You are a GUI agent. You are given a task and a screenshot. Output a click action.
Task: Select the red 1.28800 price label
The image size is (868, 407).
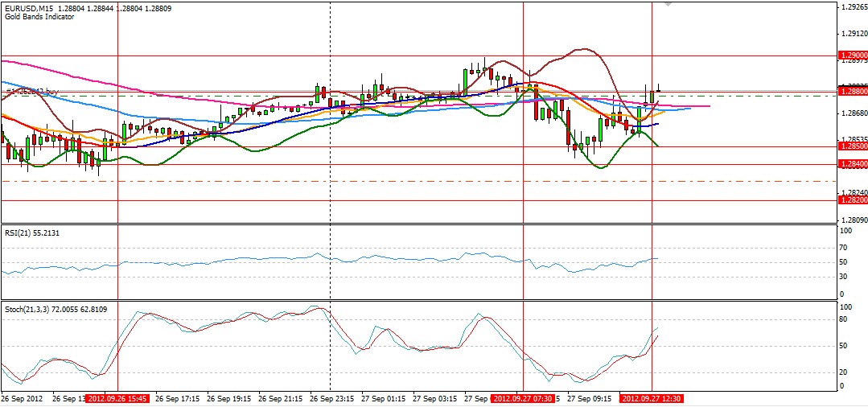[853, 91]
